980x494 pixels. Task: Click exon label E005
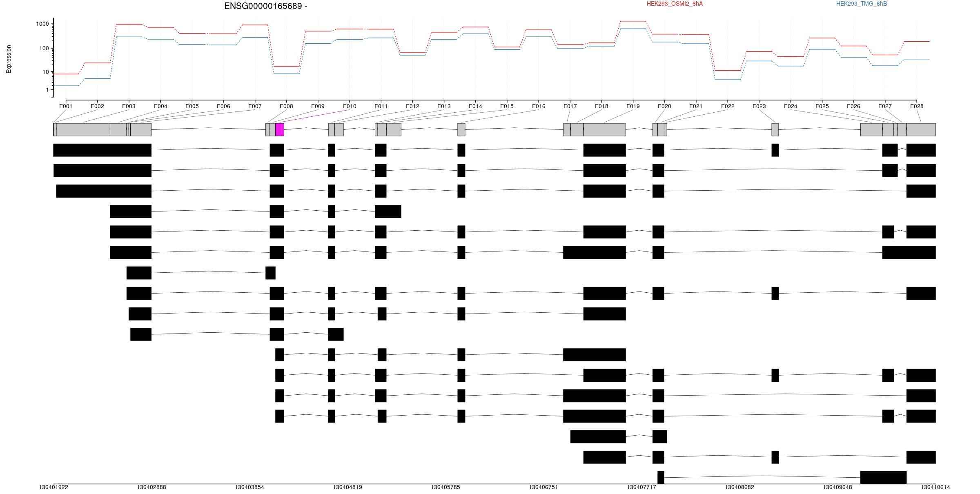click(192, 106)
